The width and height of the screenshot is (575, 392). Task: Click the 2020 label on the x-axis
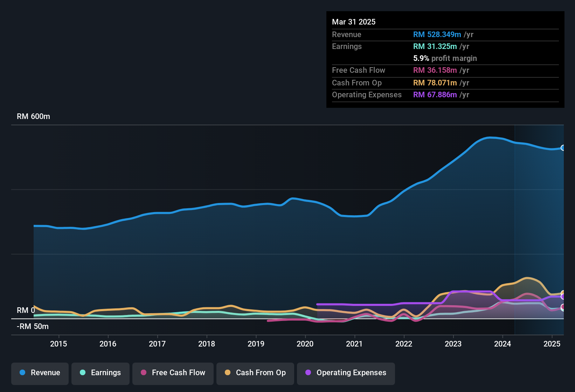click(x=305, y=344)
